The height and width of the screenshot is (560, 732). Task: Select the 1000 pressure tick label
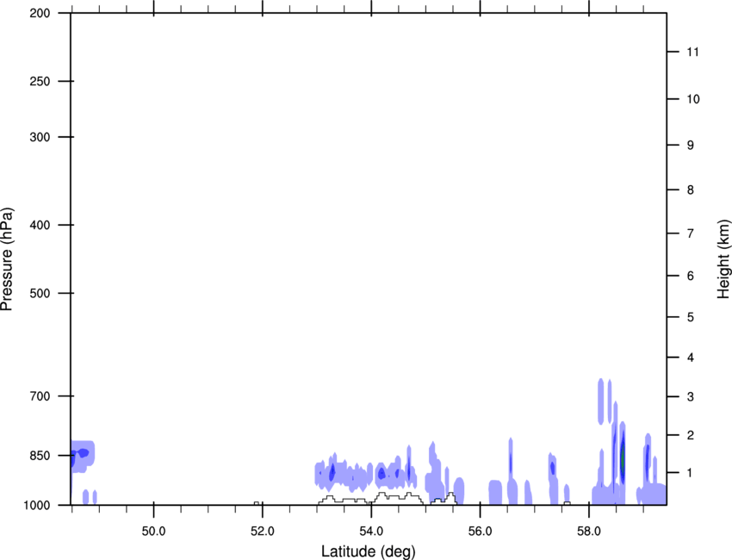(x=37, y=505)
